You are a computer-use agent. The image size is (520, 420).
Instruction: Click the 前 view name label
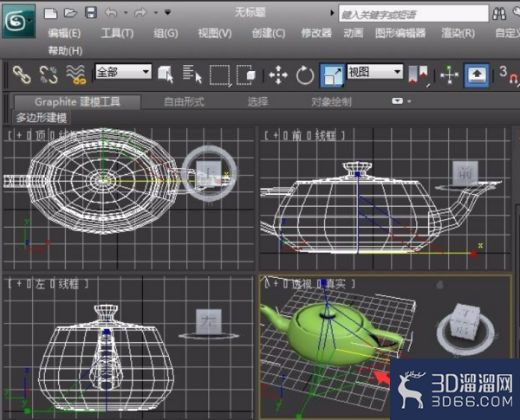296,135
